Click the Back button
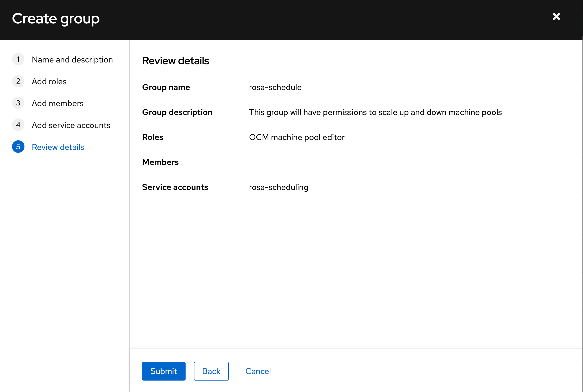 pyautogui.click(x=211, y=371)
